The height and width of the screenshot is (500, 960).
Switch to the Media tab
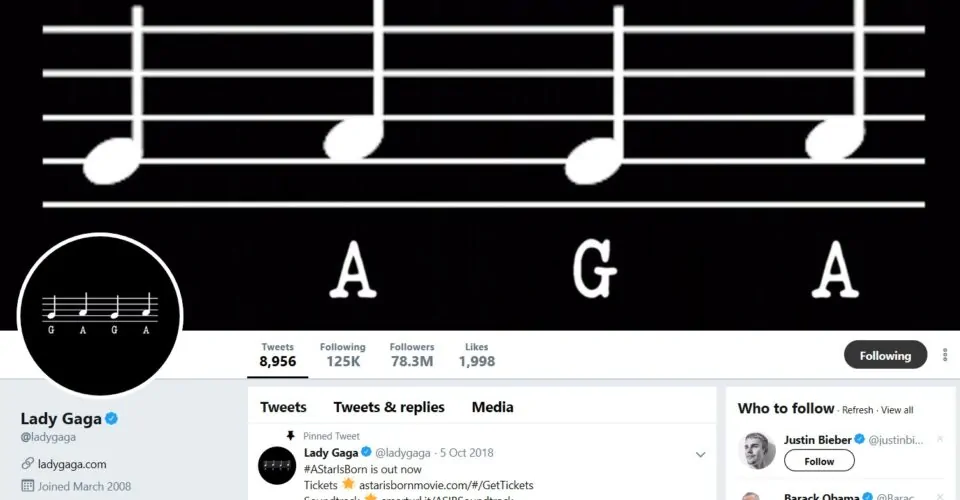(492, 407)
